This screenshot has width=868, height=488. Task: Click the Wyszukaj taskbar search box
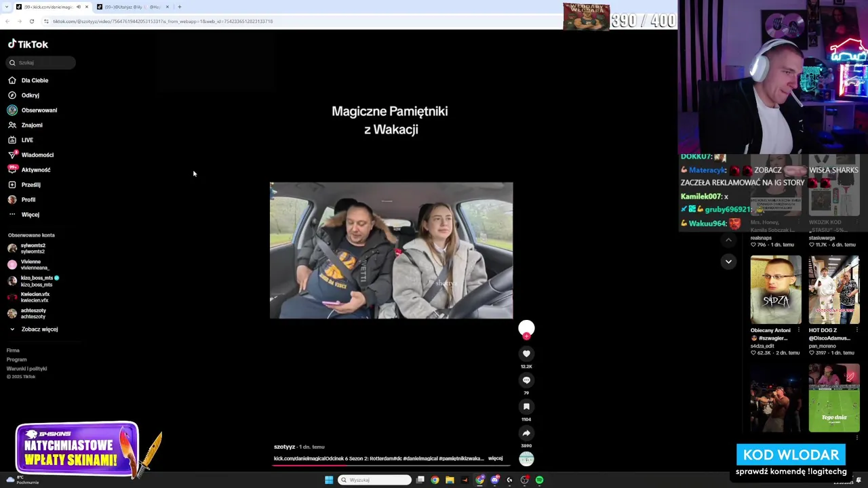(x=375, y=480)
